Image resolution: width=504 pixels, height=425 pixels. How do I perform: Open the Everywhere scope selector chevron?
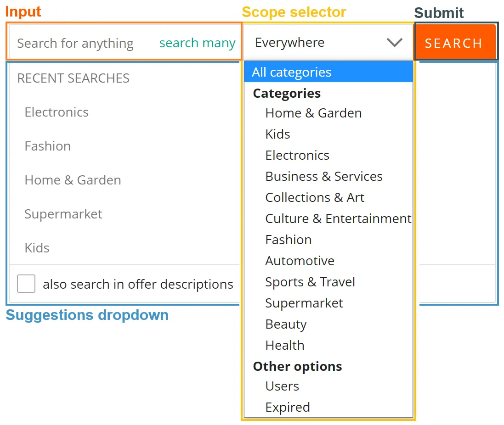coord(394,42)
